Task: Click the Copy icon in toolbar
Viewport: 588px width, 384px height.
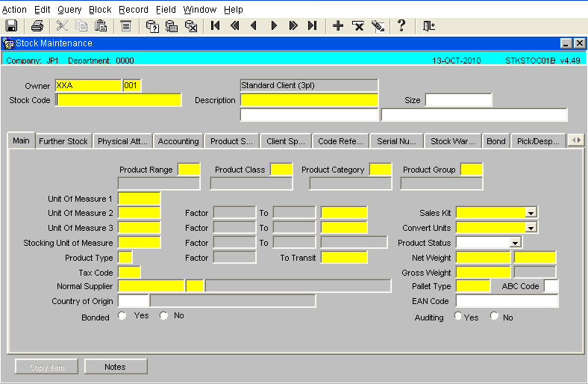Action: pyautogui.click(x=81, y=26)
